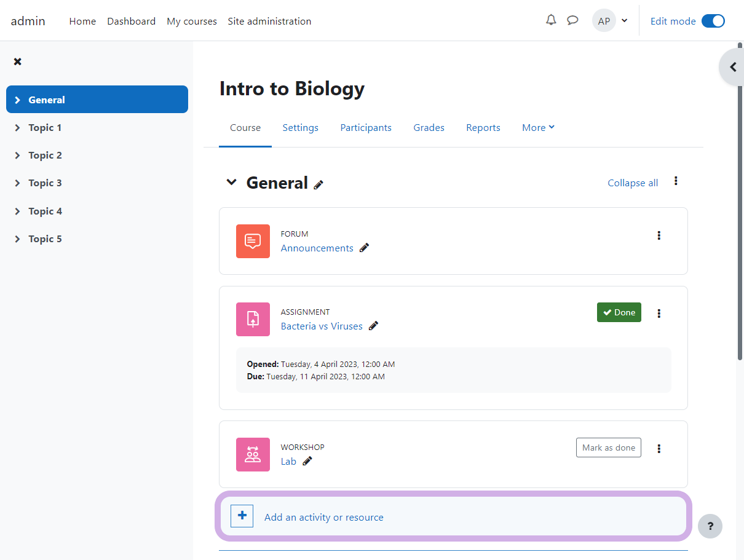Open Site administration in top menu
This screenshot has width=744, height=560.
(269, 21)
